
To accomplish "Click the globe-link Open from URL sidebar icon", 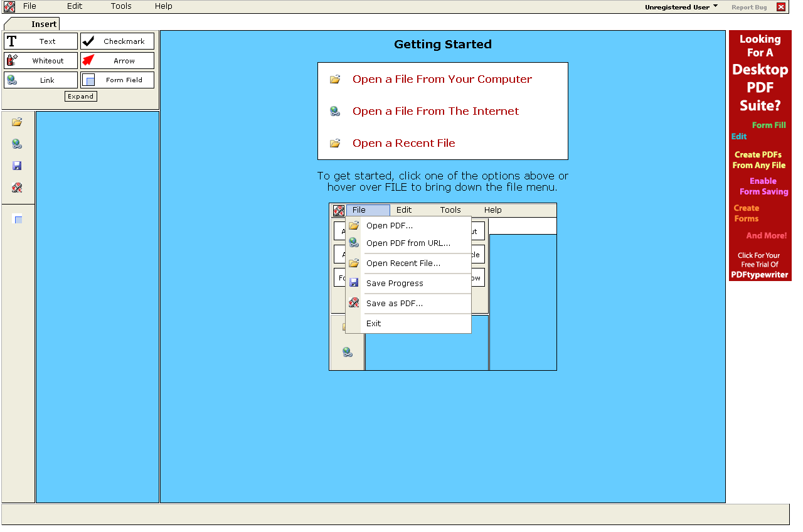I will (x=17, y=144).
